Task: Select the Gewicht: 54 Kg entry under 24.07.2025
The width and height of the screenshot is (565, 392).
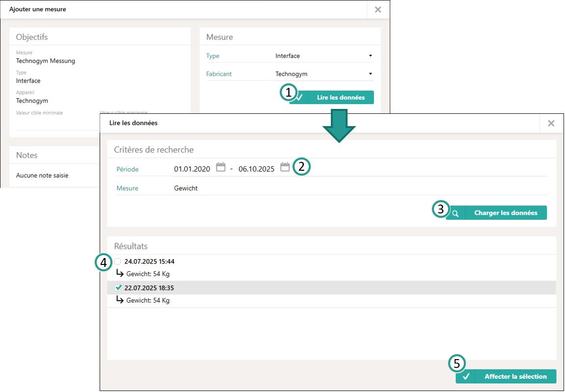Action: click(x=147, y=274)
